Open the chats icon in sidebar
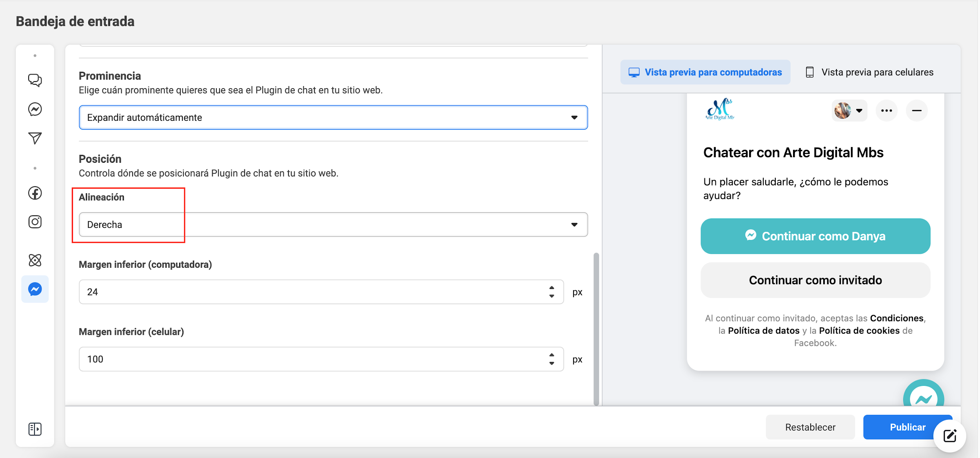This screenshot has width=980, height=458. coord(35,80)
